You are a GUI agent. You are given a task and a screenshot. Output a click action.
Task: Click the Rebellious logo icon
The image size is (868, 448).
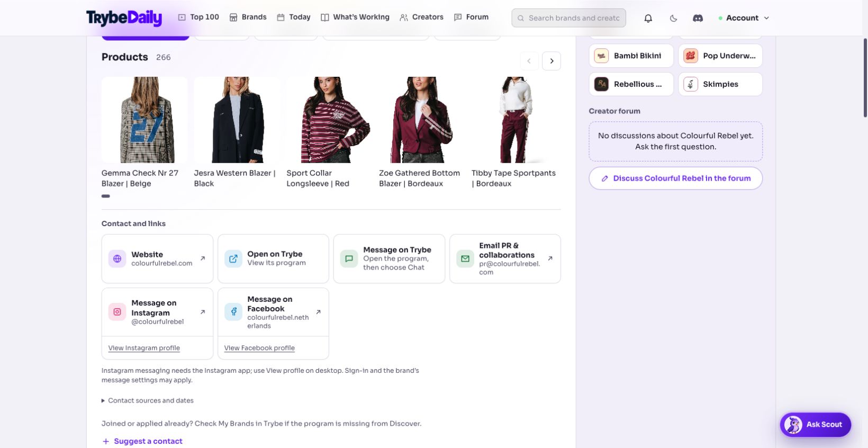(x=601, y=84)
